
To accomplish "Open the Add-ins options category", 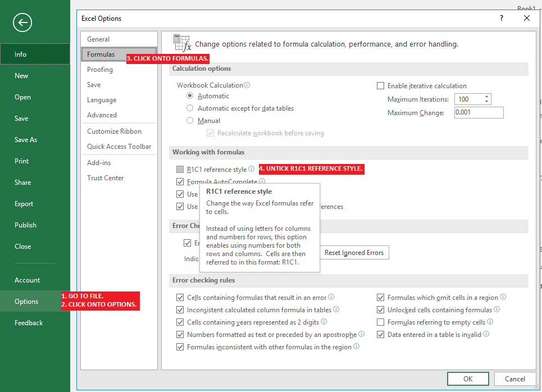I will (119, 163).
